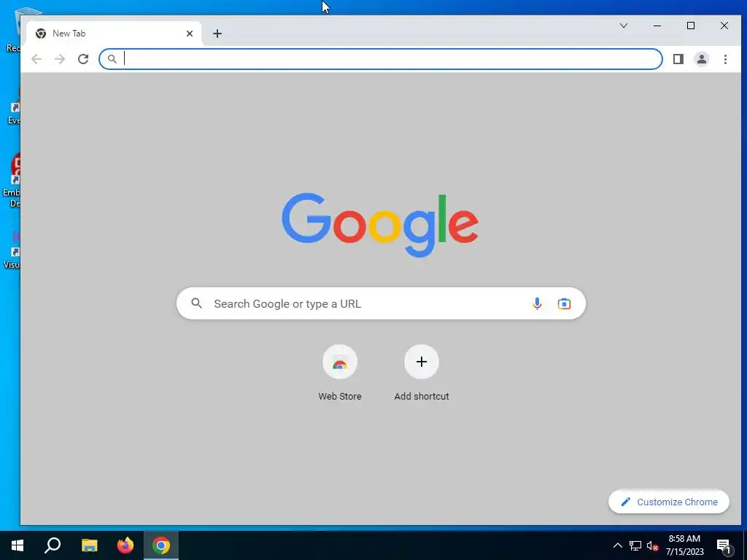Open network status tray icon
The width and height of the screenshot is (747, 560).
pos(635,545)
